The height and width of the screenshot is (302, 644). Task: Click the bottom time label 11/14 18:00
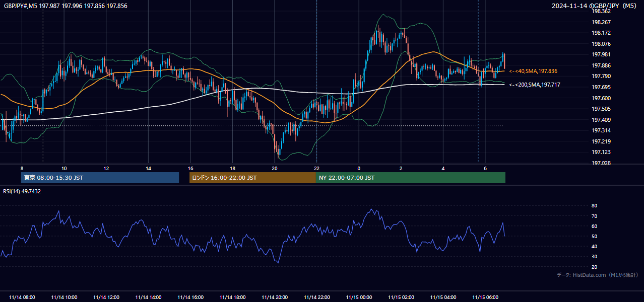(232, 297)
